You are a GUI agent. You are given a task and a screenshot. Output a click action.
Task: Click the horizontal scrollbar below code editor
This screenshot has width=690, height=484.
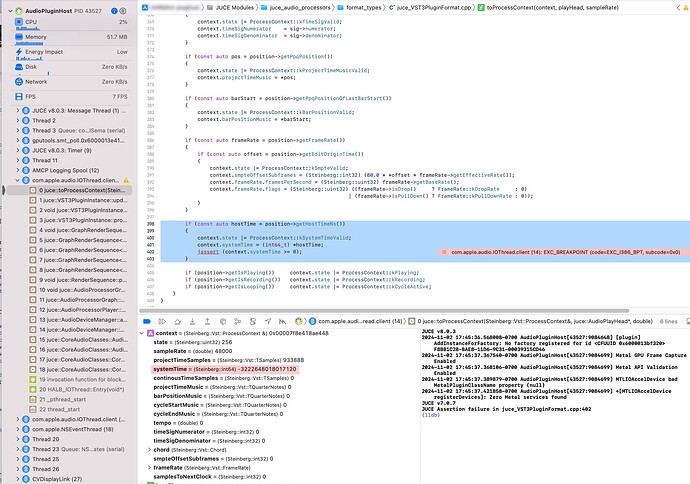[384, 310]
